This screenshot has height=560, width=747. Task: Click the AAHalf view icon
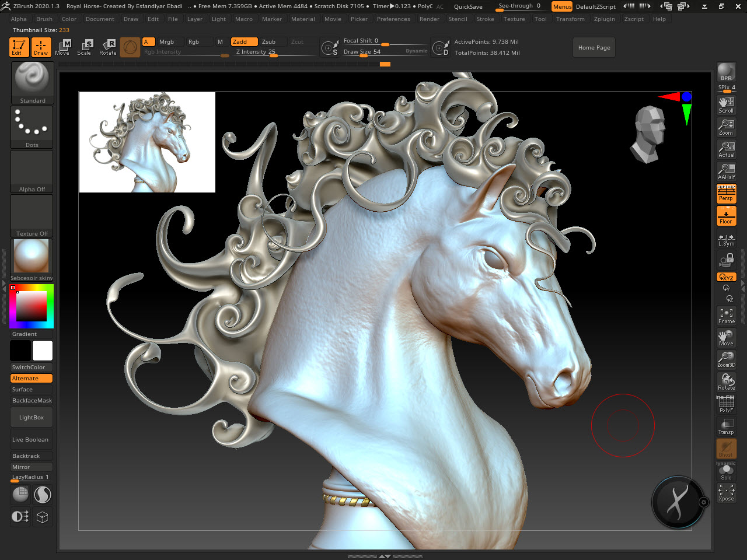[726, 171]
